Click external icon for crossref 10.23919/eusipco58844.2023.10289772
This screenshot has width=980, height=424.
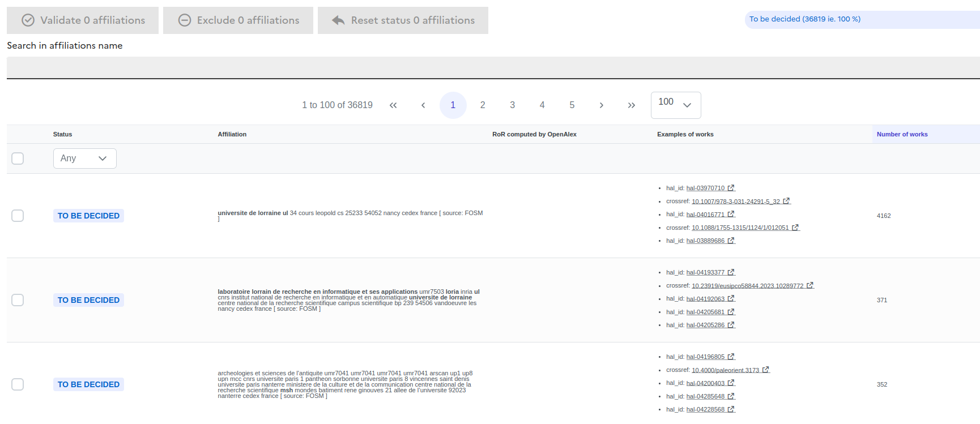coord(809,286)
